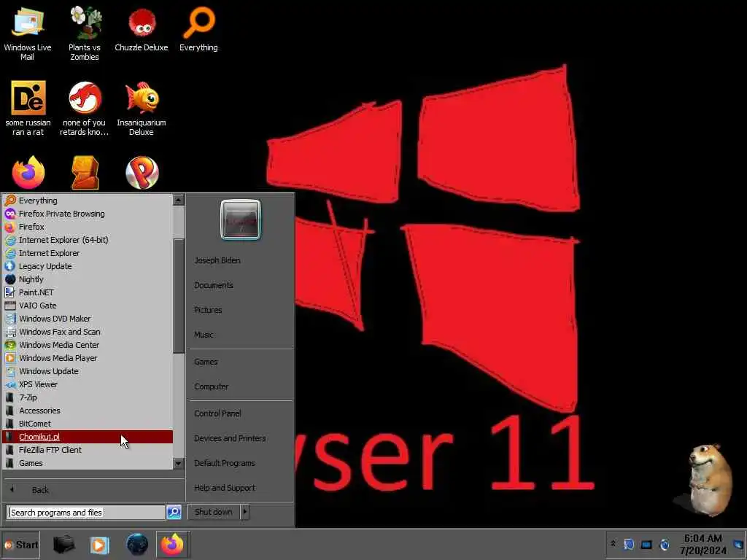Launch Legacy Update from programs list
The image size is (747, 560).
click(88, 266)
